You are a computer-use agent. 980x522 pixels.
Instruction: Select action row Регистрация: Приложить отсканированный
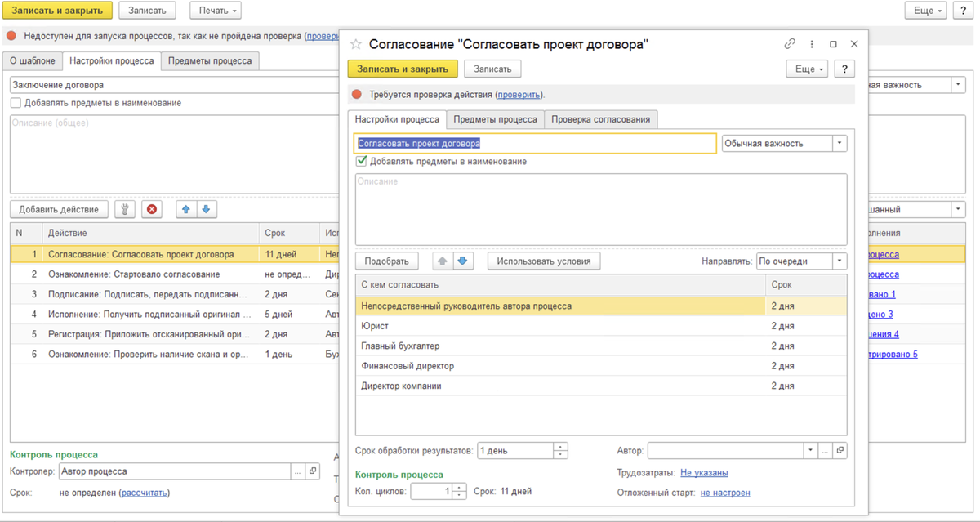pos(175,334)
